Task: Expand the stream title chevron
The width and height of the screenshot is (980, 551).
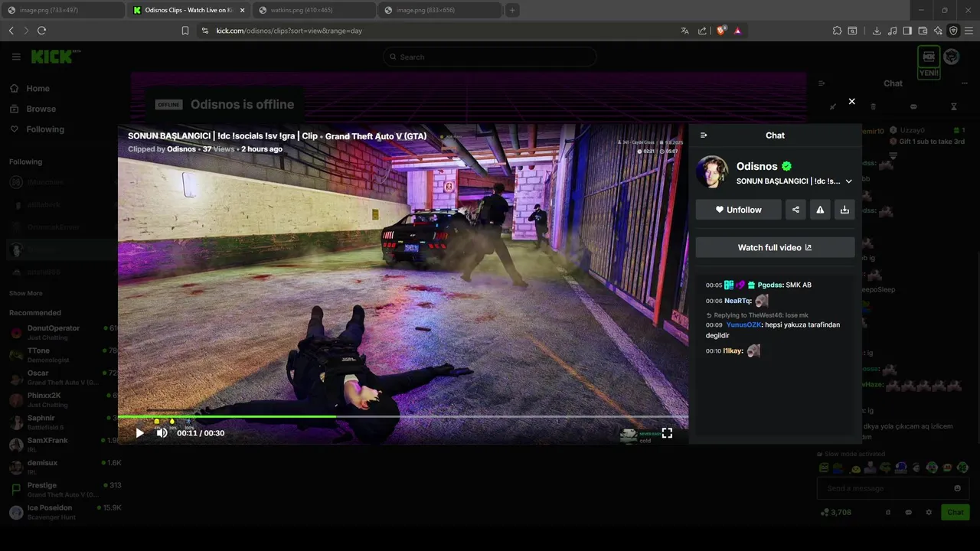Action: tap(848, 181)
